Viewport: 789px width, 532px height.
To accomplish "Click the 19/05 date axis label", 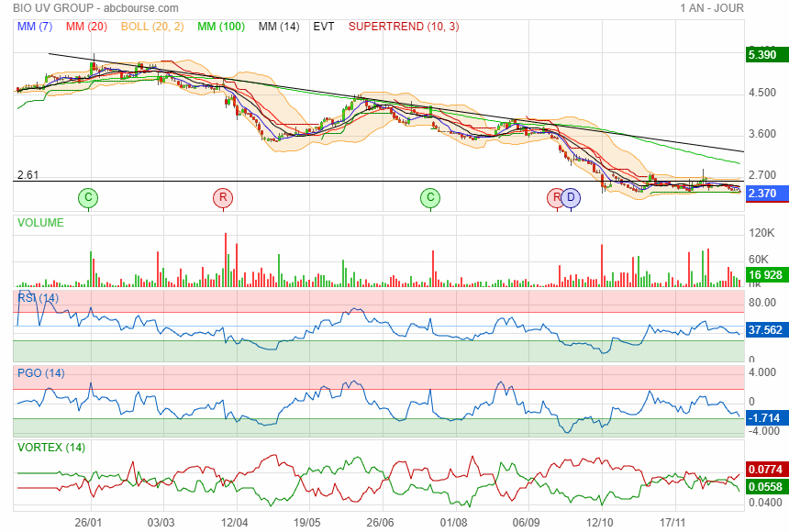I will pos(306,523).
